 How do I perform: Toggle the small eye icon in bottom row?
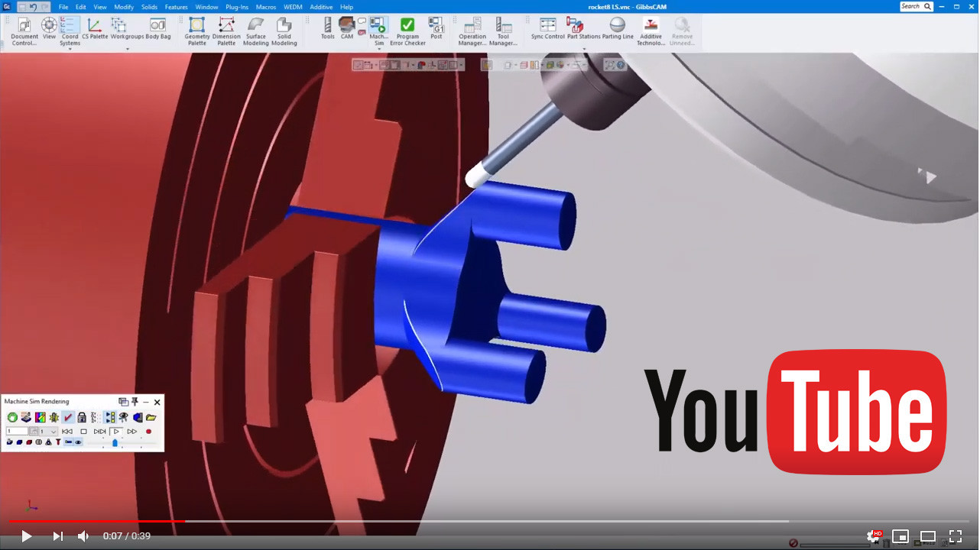(78, 442)
